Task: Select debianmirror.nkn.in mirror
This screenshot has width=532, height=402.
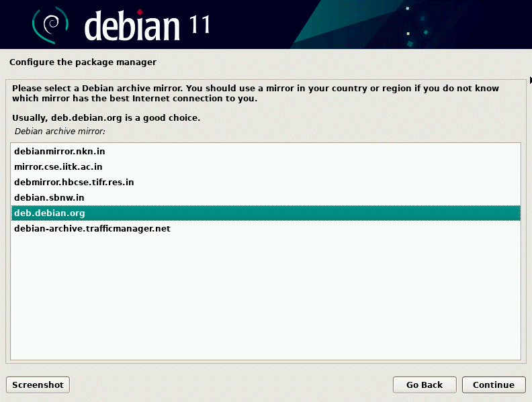Action: click(x=60, y=152)
